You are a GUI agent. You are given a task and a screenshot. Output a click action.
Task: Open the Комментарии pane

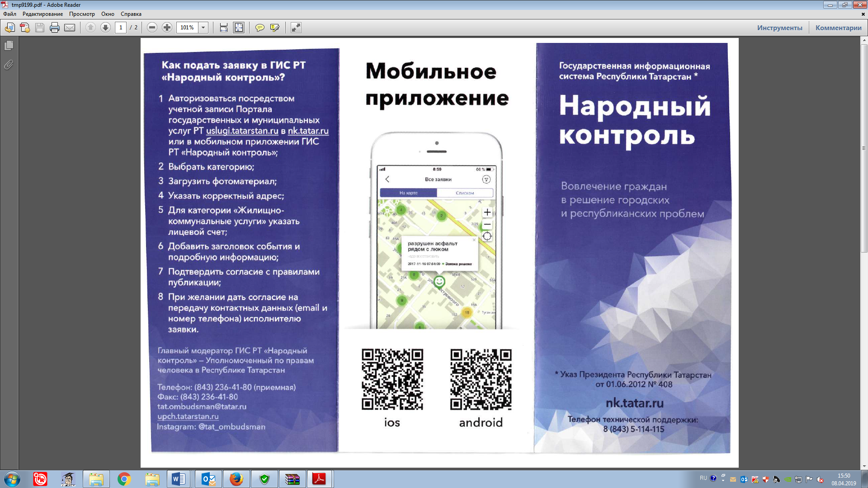coord(838,28)
